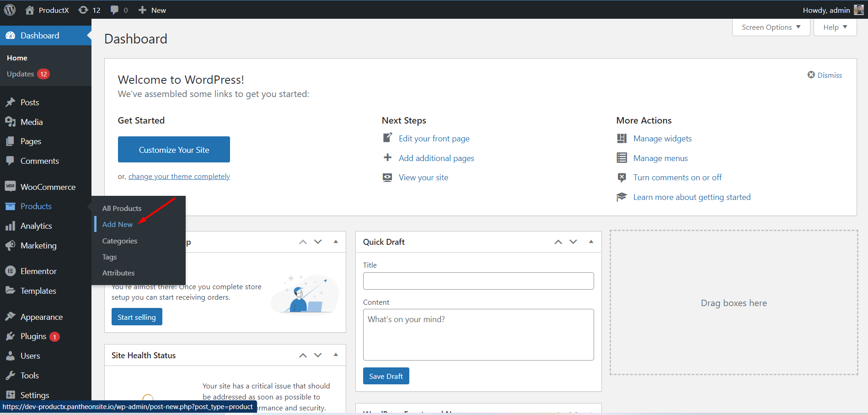Click View your site link
The image size is (868, 415).
pyautogui.click(x=423, y=178)
